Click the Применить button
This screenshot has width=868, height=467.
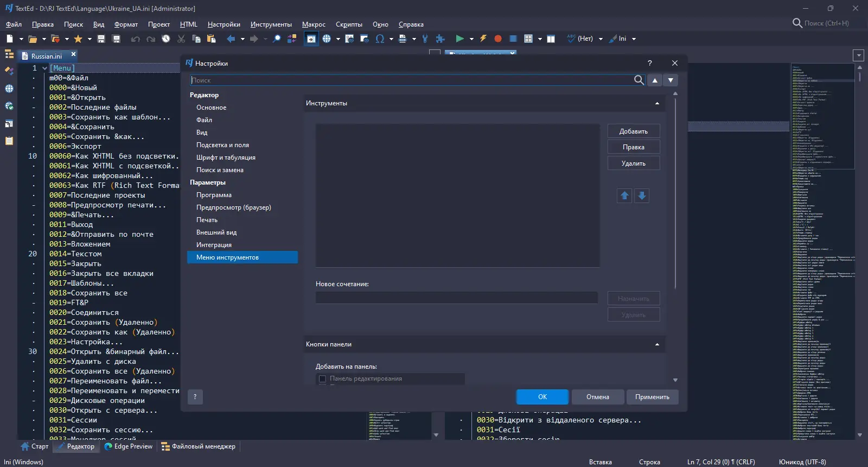pyautogui.click(x=652, y=397)
